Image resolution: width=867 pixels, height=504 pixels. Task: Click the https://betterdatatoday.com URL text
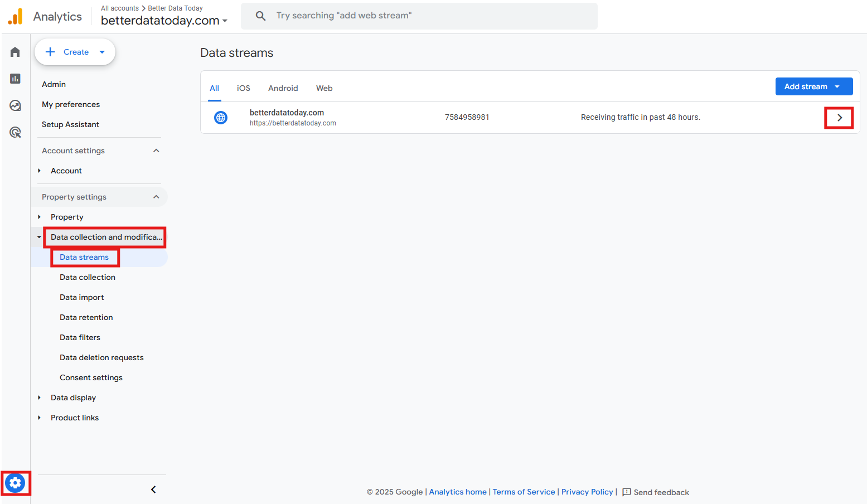coord(293,123)
